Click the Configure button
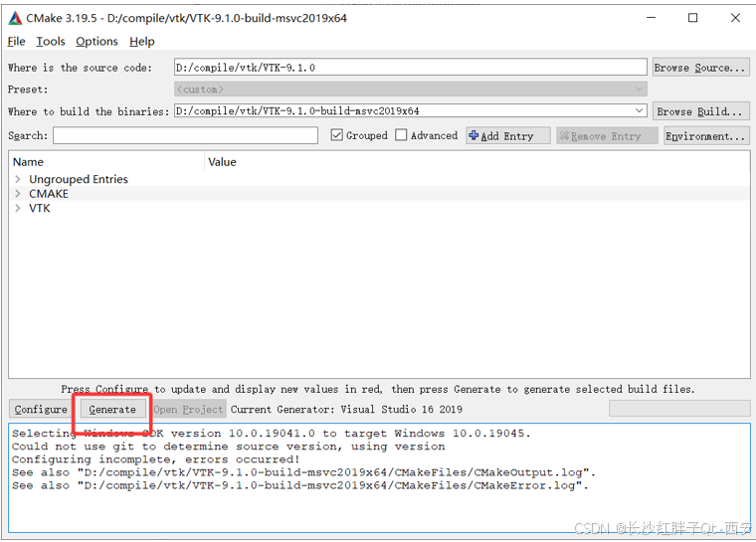The width and height of the screenshot is (756, 542). pyautogui.click(x=41, y=410)
